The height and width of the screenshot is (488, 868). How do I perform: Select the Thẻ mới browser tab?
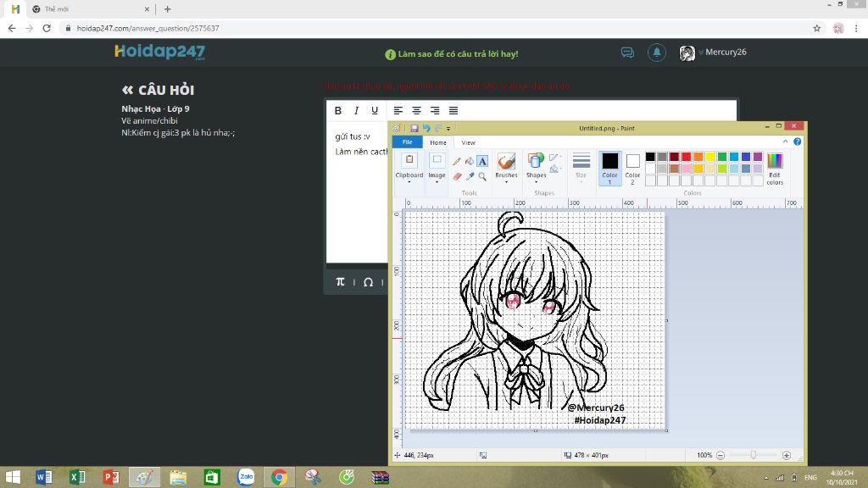click(x=92, y=9)
